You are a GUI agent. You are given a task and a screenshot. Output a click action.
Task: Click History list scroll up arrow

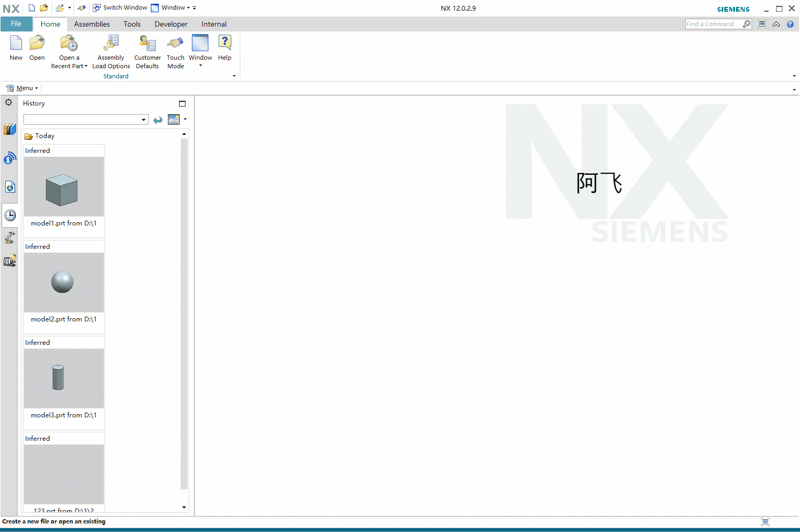(x=184, y=134)
